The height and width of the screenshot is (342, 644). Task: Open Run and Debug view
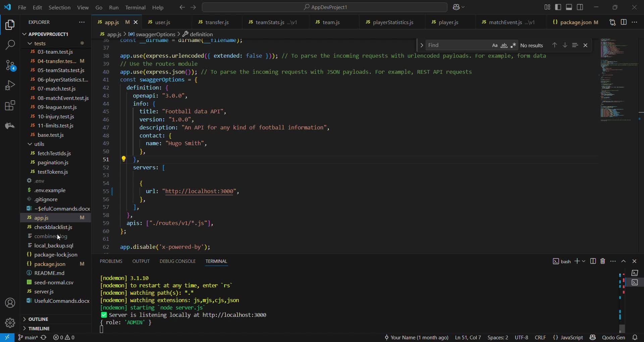click(x=10, y=85)
